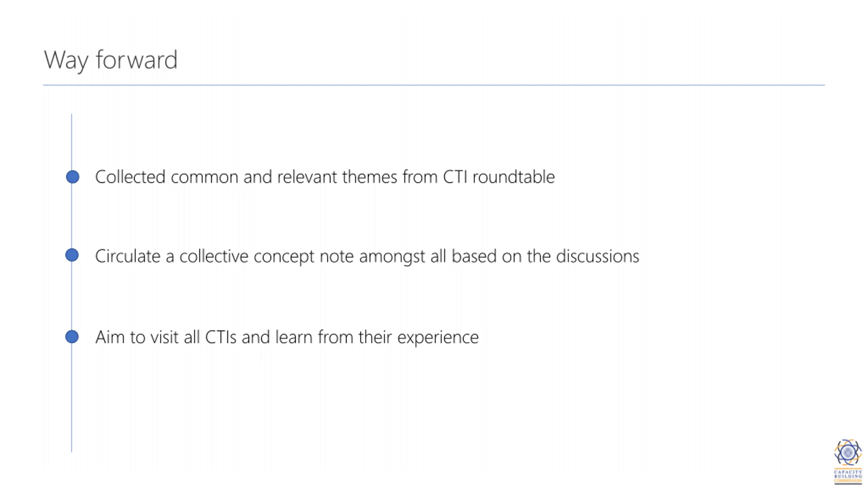Click the vertical timeline line below last bullet
The width and height of the screenshot is (868, 488).
(72, 398)
